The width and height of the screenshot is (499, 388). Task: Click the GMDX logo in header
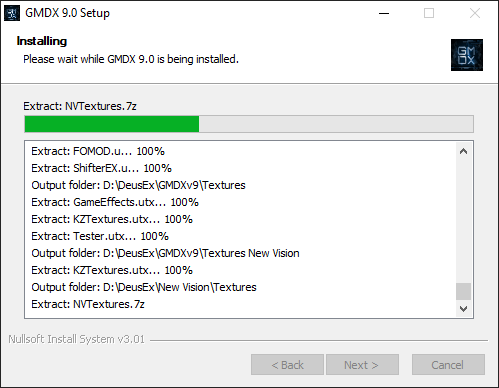(467, 55)
